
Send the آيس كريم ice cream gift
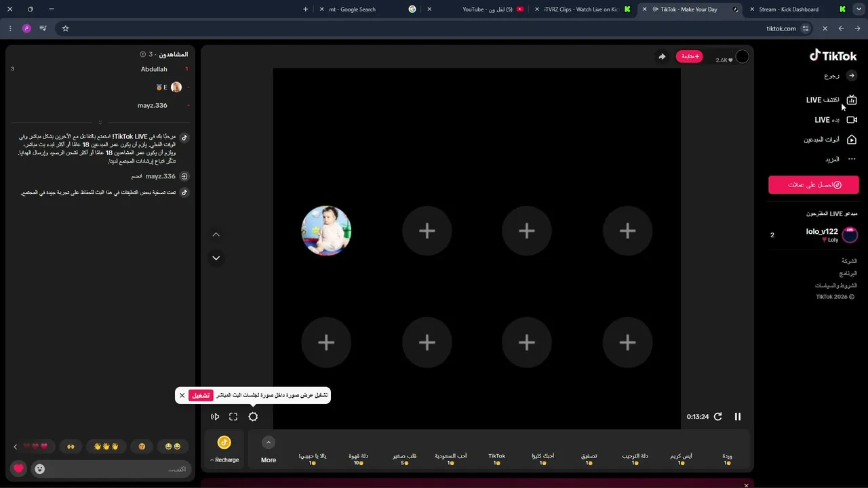point(681,459)
